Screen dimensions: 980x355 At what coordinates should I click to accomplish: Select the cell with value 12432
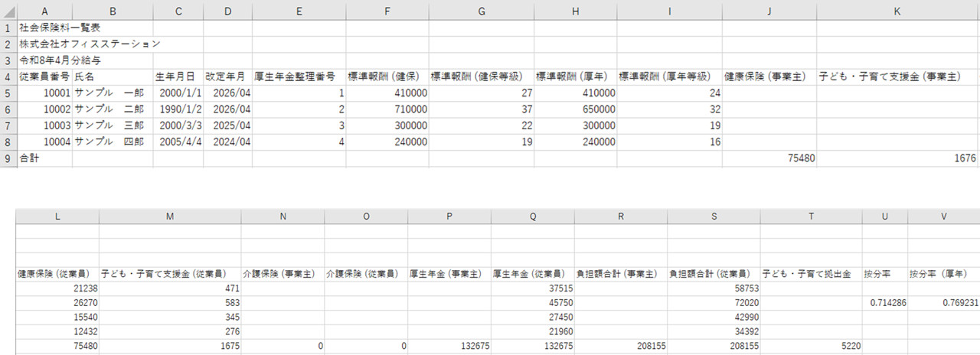coord(58,332)
